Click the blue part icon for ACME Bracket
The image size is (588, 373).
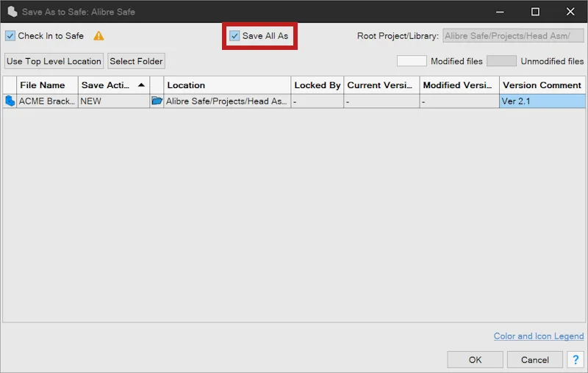(x=10, y=101)
